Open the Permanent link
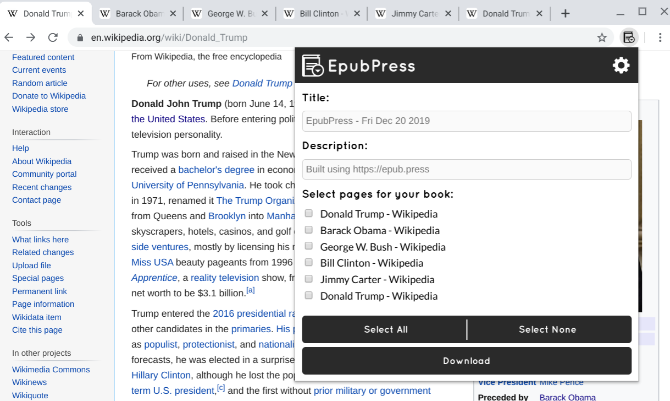 tap(39, 291)
